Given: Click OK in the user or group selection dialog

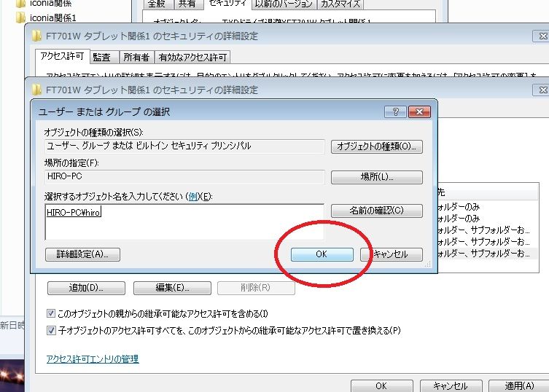Looking at the screenshot, I should pyautogui.click(x=322, y=254).
